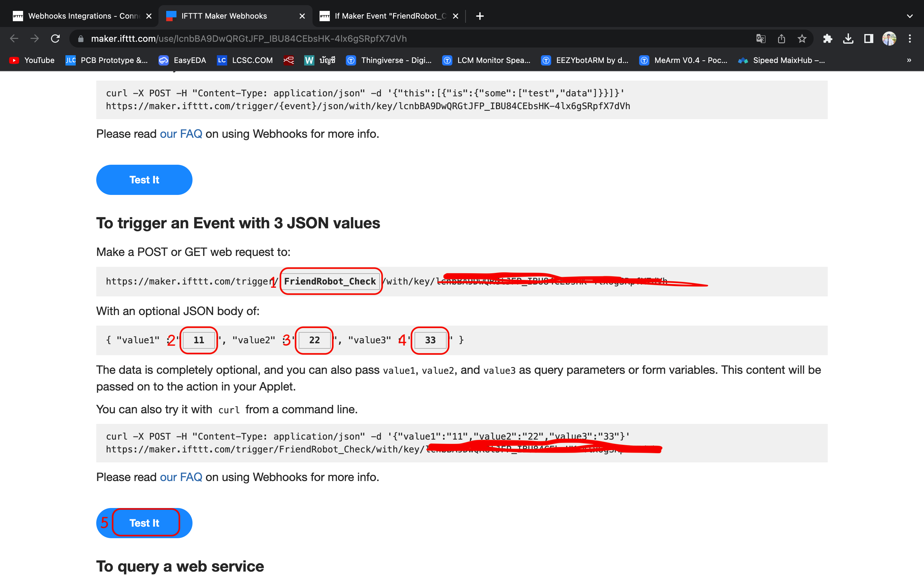Open tab search dropdown arrow

(910, 16)
